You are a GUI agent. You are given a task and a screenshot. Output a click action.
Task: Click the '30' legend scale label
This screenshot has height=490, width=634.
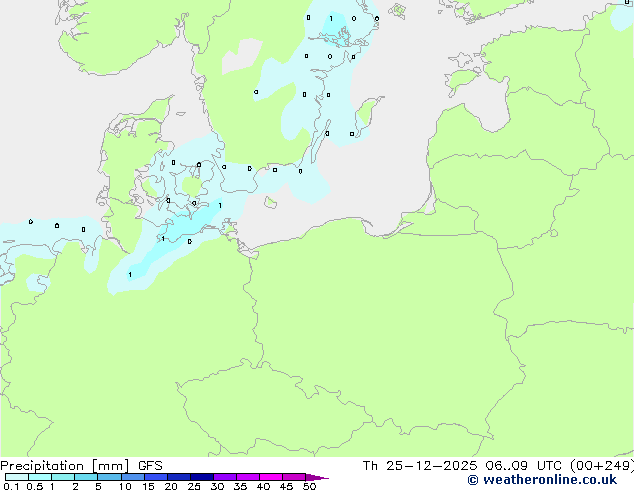[x=217, y=486]
